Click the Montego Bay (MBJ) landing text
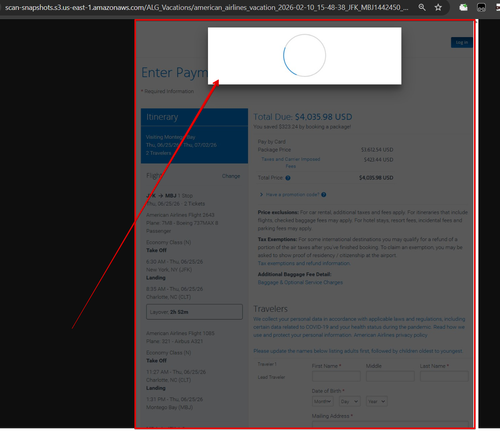The width and height of the screenshot is (500, 431). click(x=169, y=407)
